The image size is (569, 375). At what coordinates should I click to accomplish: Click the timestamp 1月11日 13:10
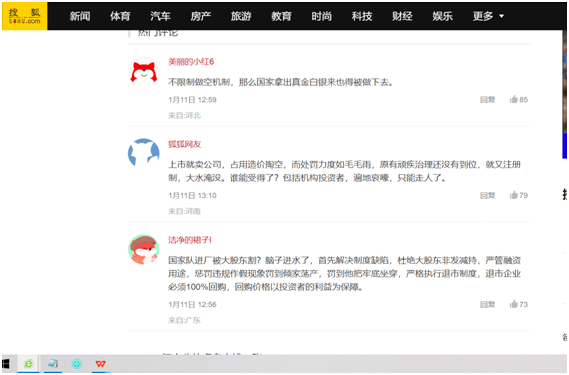[192, 195]
